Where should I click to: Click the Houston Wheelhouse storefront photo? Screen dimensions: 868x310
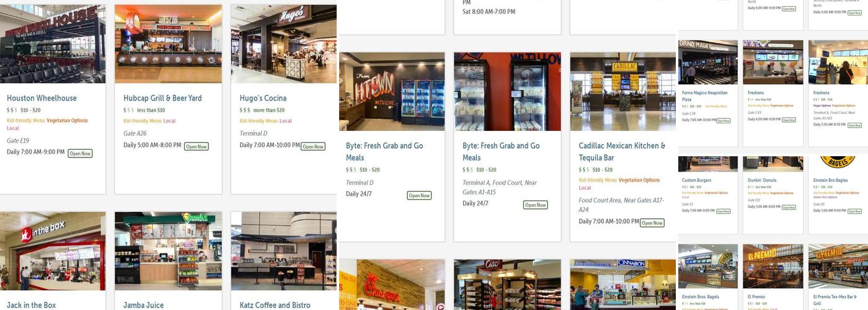[53, 44]
